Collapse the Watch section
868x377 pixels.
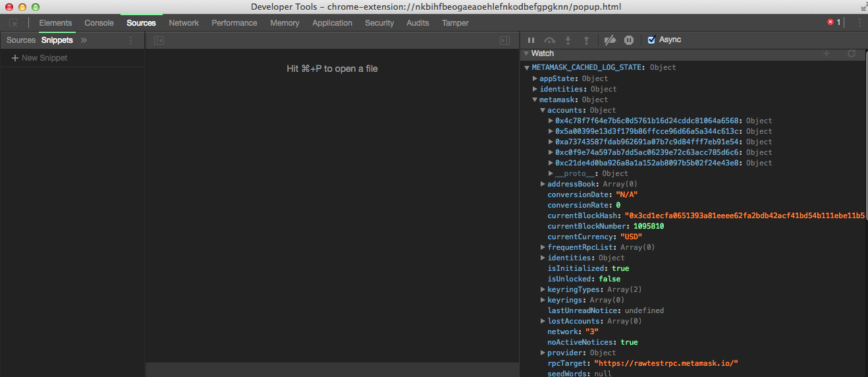526,53
